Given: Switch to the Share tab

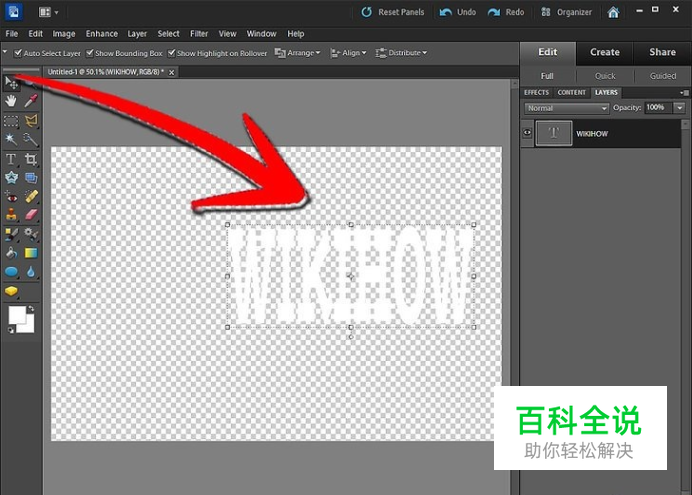Looking at the screenshot, I should pyautogui.click(x=662, y=52).
